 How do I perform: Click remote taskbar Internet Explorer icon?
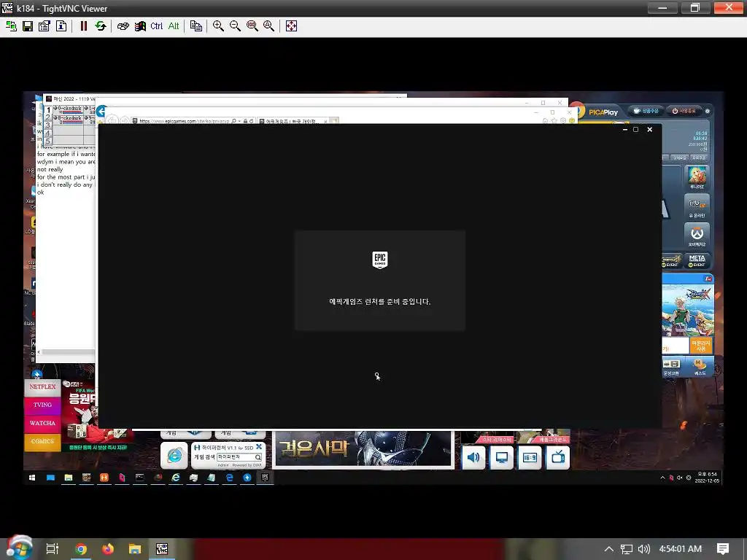click(x=176, y=478)
